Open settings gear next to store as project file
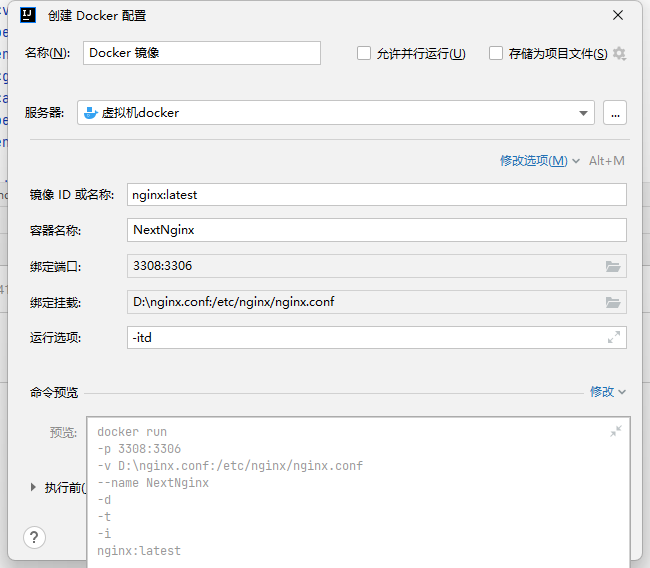650x568 pixels. click(x=619, y=53)
